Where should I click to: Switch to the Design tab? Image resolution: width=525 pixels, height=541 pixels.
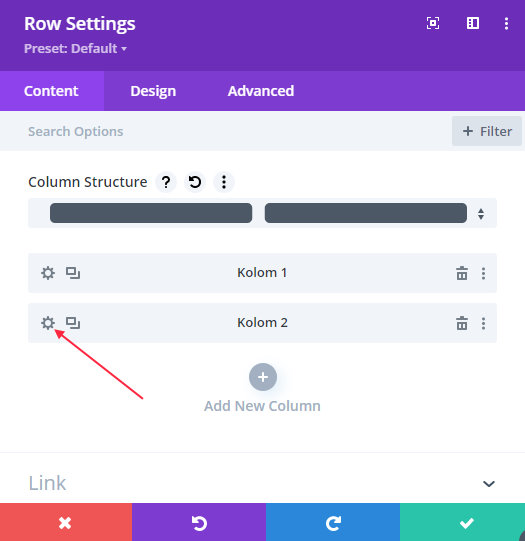[x=153, y=91]
